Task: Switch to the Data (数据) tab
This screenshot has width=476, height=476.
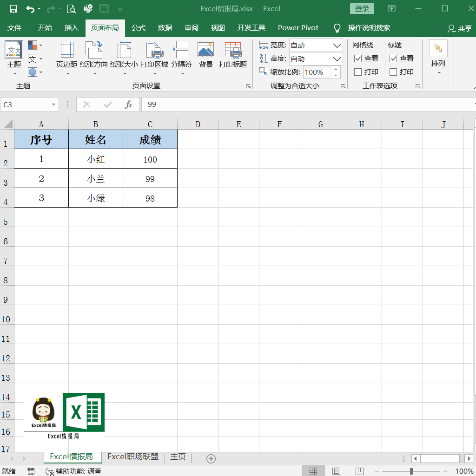Action: click(165, 28)
